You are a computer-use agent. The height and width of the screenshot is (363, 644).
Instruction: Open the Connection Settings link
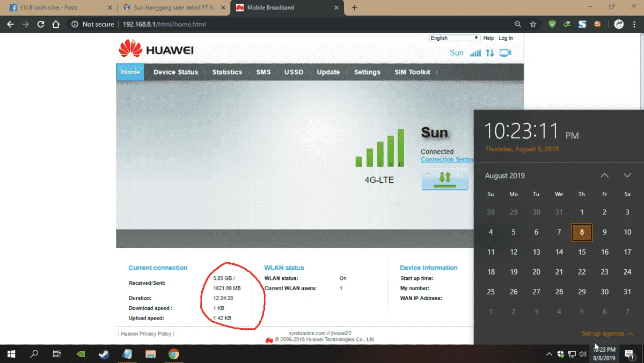(x=448, y=159)
